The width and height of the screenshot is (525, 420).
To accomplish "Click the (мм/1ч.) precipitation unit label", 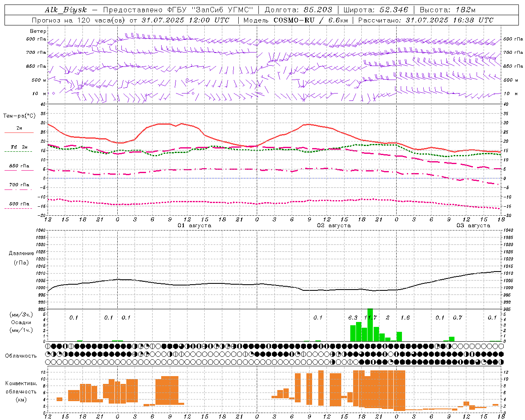I will (21, 330).
